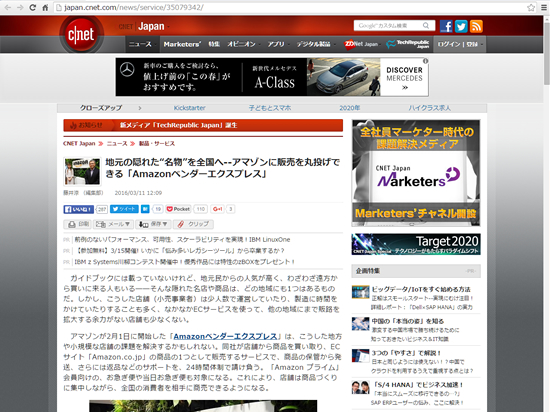Open the RSS feed icon
This screenshot has width=550, height=412.
pos(476,26)
